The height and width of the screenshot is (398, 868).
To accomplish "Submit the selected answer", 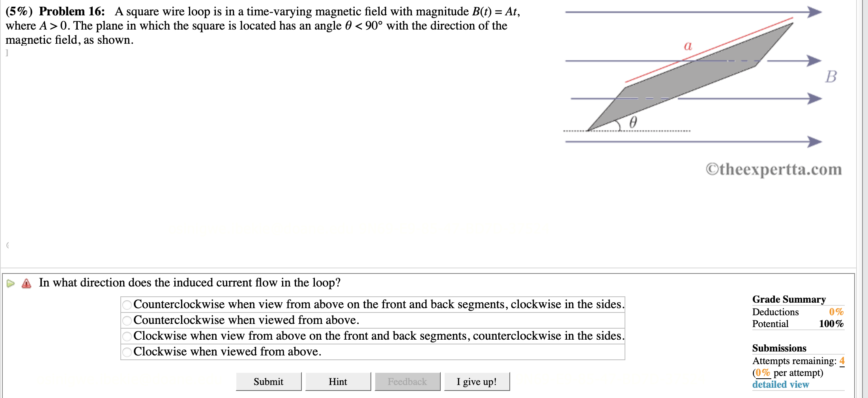I will (268, 381).
